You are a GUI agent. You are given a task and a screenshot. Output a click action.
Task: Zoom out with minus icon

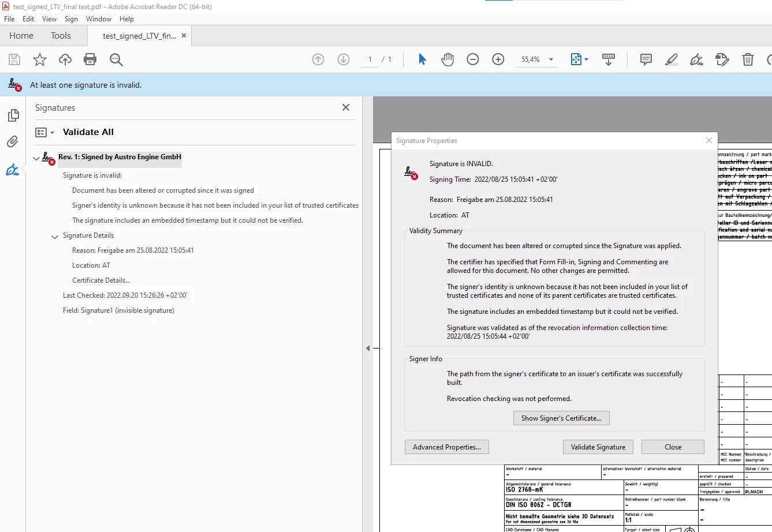point(473,59)
